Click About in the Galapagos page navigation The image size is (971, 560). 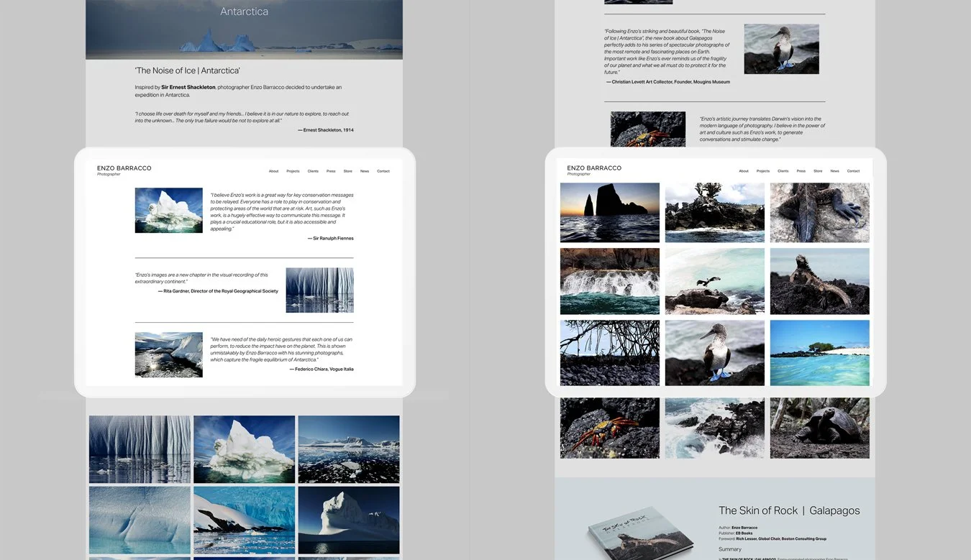[x=744, y=171]
